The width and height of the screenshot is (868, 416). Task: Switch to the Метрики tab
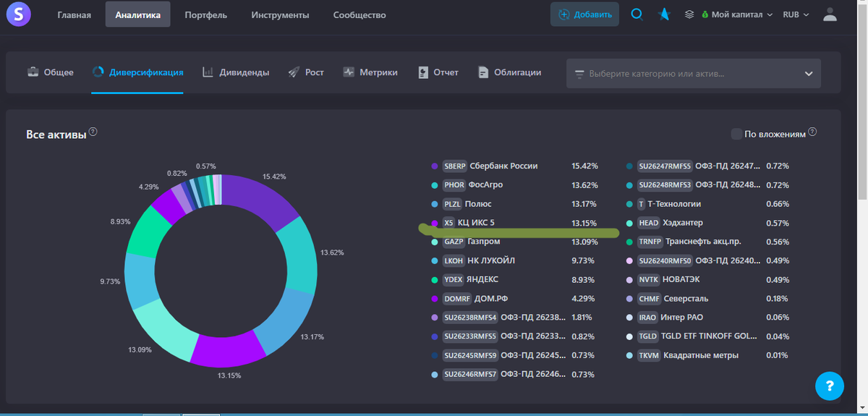[x=370, y=72]
